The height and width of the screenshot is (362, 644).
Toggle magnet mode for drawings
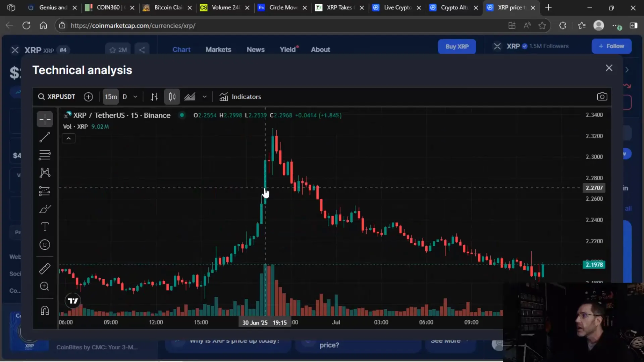click(x=45, y=310)
